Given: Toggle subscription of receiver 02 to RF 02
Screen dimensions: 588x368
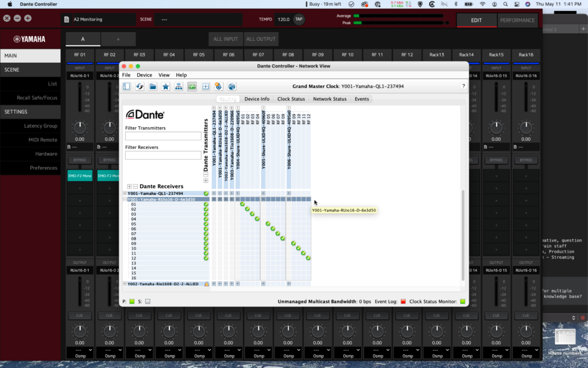Looking at the screenshot, I should click(x=247, y=209).
